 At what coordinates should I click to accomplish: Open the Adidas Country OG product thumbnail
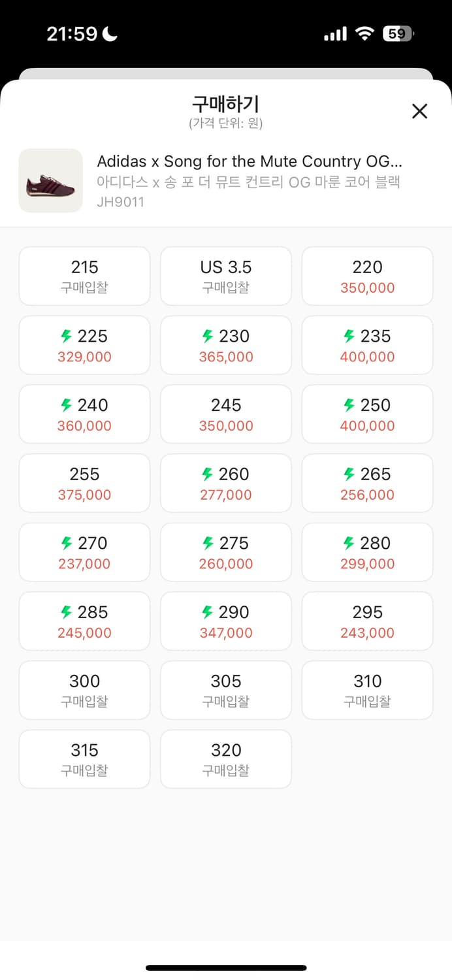[50, 180]
